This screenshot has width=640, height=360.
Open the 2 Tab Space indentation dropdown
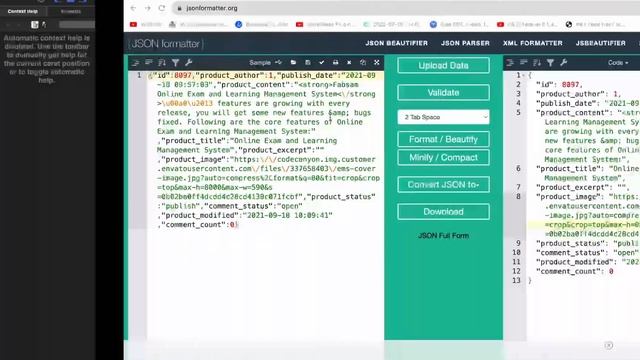(x=443, y=117)
